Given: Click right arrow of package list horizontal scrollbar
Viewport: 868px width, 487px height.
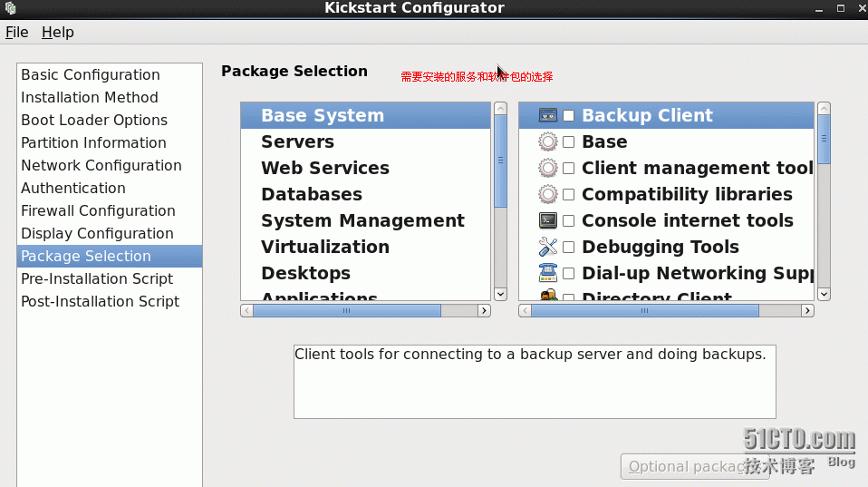Looking at the screenshot, I should point(807,311).
